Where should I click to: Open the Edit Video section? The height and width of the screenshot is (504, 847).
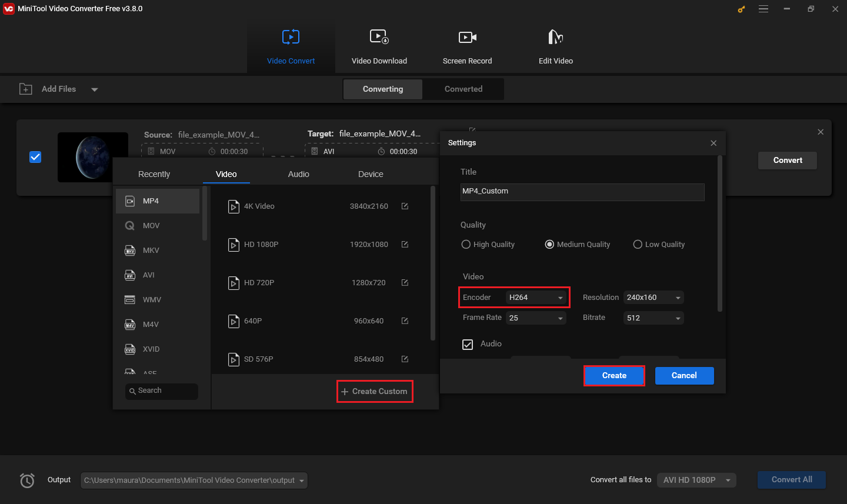(556, 48)
